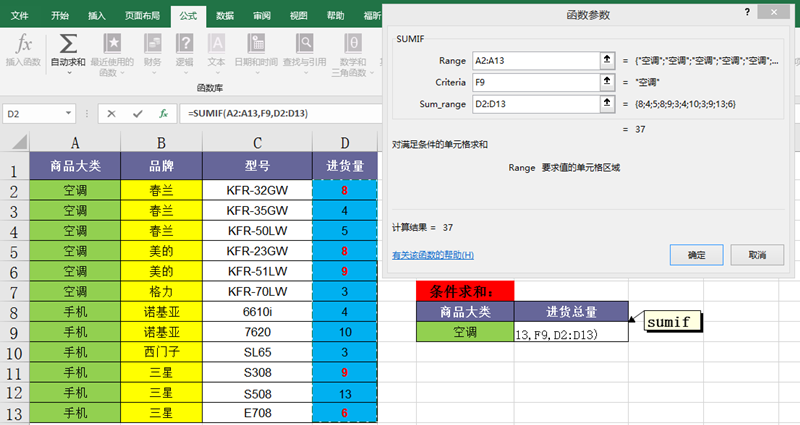800x425 pixels.
Task: Click header cell 型号 in column C
Action: coord(257,166)
